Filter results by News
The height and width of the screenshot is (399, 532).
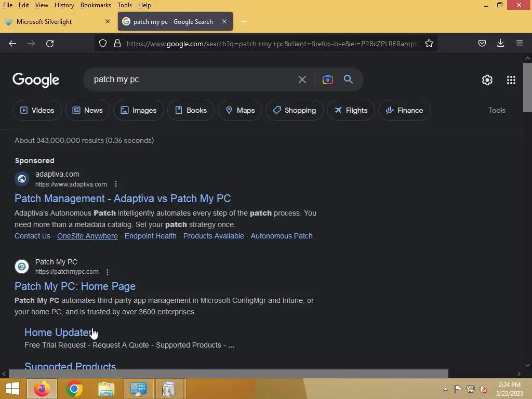[87, 110]
